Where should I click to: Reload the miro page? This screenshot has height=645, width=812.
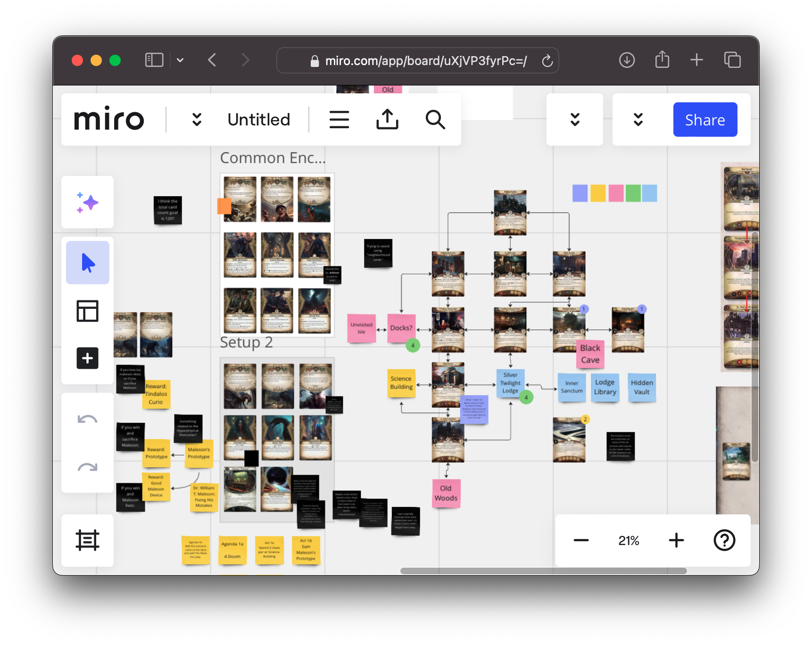click(547, 61)
